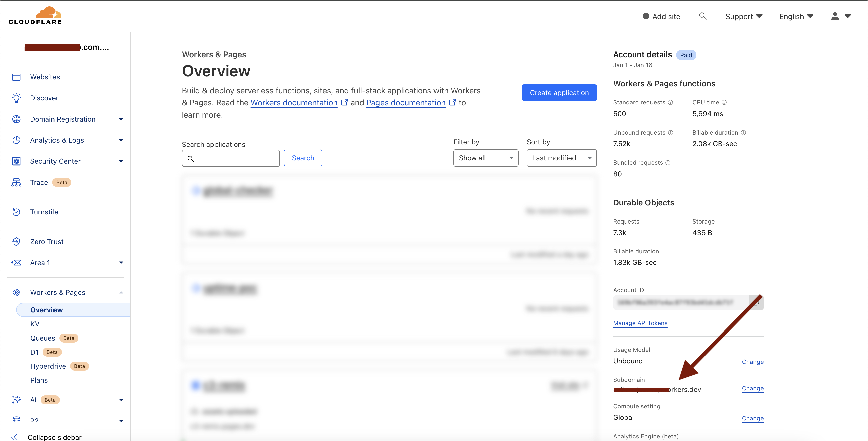This screenshot has height=441, width=868.
Task: Click Turnstile sidebar label
Action: [44, 212]
